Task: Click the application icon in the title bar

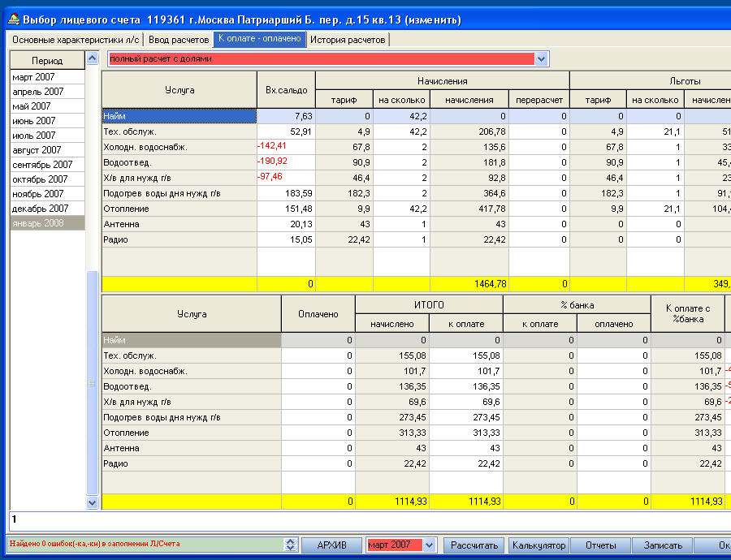Action: (14, 19)
